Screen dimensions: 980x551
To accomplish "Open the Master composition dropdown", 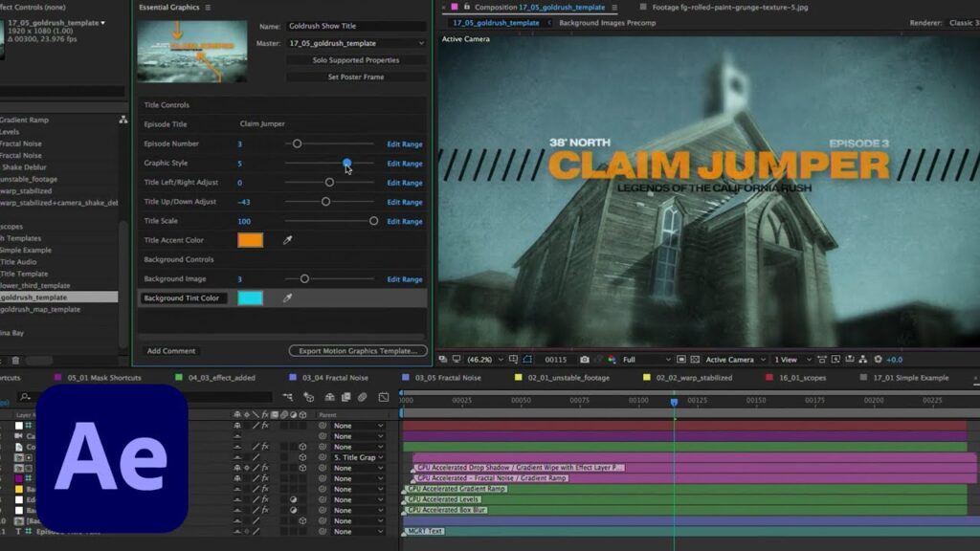I will [x=356, y=43].
